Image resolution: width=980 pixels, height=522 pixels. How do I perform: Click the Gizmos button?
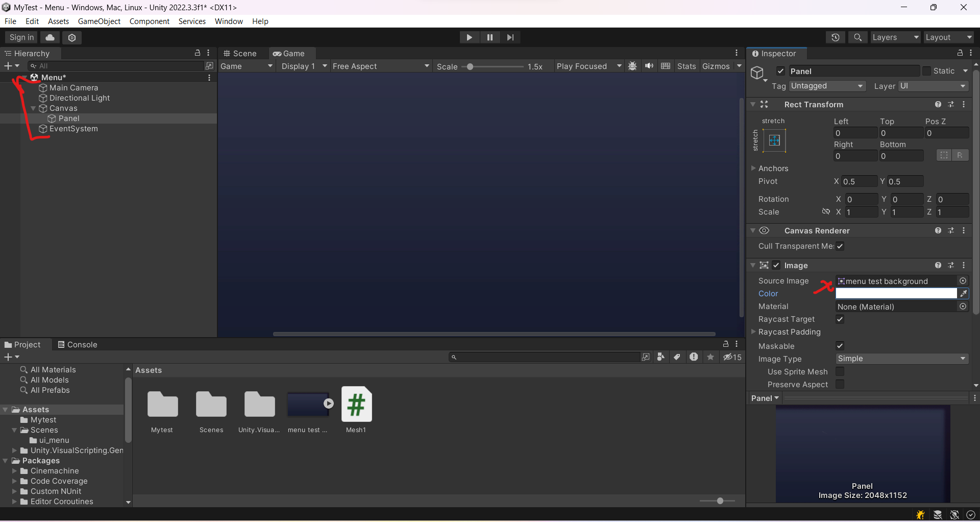[716, 66]
